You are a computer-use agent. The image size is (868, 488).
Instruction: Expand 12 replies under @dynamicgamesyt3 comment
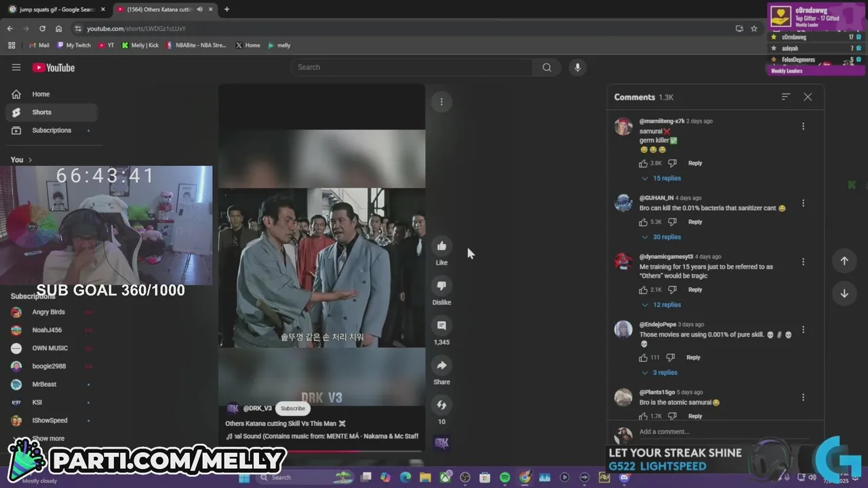click(x=661, y=305)
